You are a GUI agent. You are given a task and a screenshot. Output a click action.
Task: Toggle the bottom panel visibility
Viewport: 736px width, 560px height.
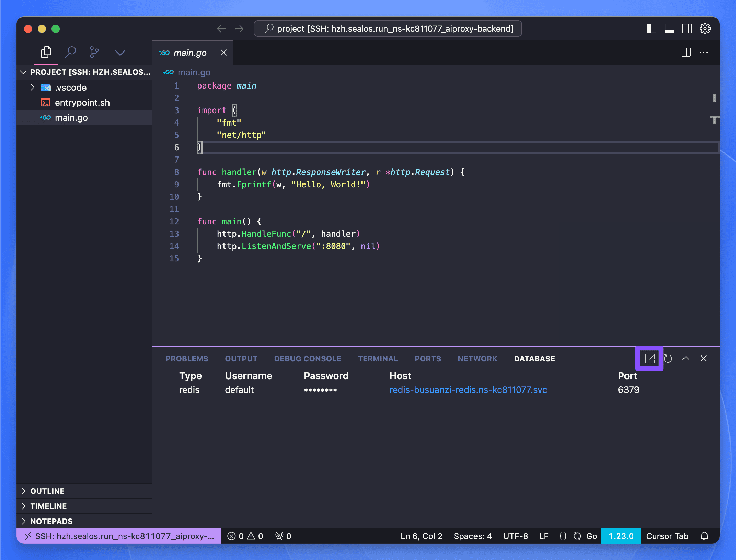pyautogui.click(x=669, y=28)
